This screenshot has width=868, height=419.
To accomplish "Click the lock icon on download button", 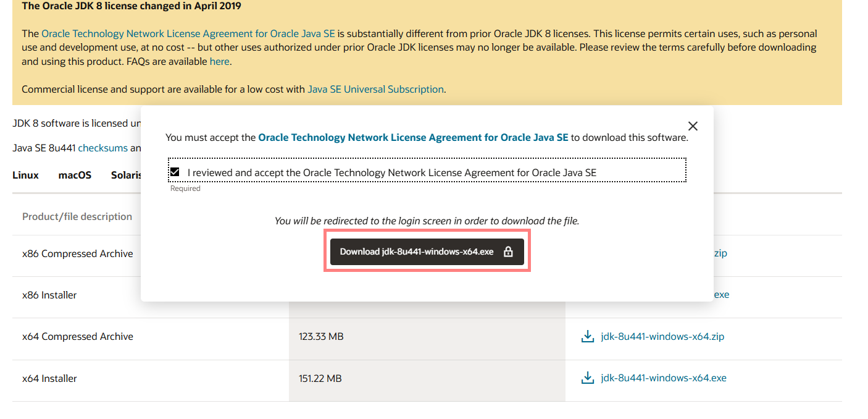I will (508, 252).
